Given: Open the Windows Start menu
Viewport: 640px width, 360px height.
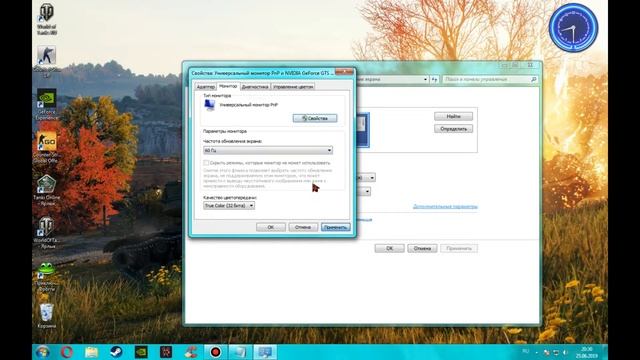Looking at the screenshot, I should point(43,352).
